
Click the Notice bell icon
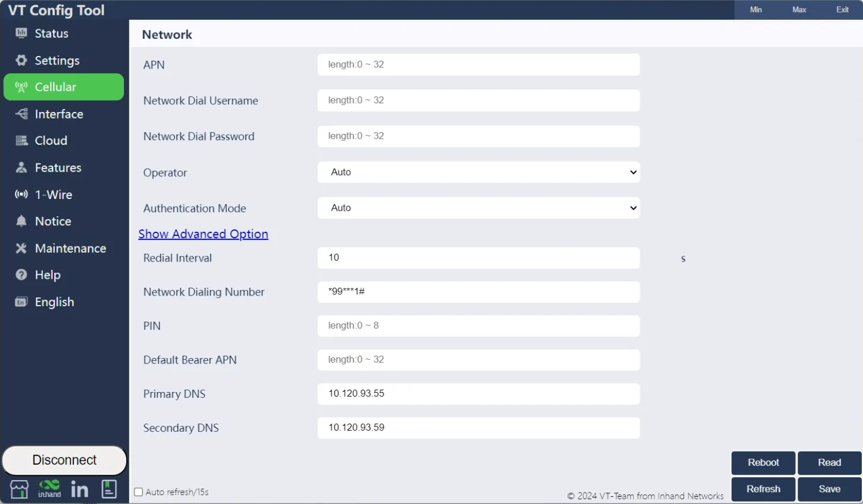21,221
